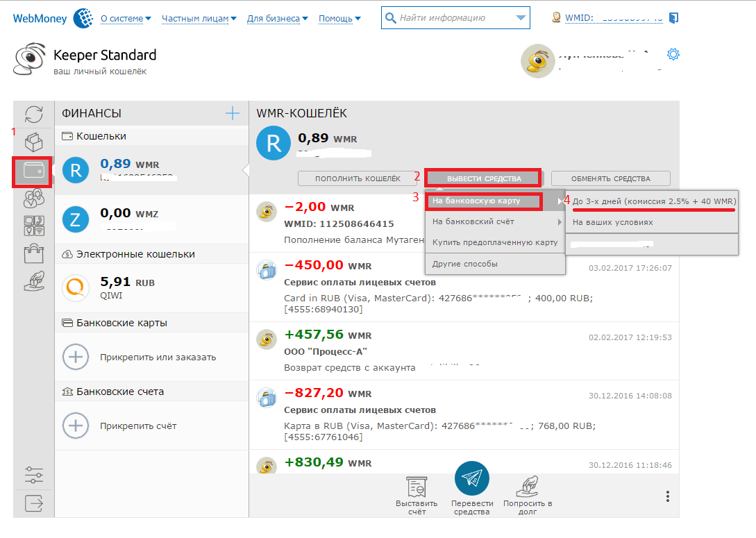Open the −827,20 WMR transaction
756x538 pixels.
click(x=464, y=415)
